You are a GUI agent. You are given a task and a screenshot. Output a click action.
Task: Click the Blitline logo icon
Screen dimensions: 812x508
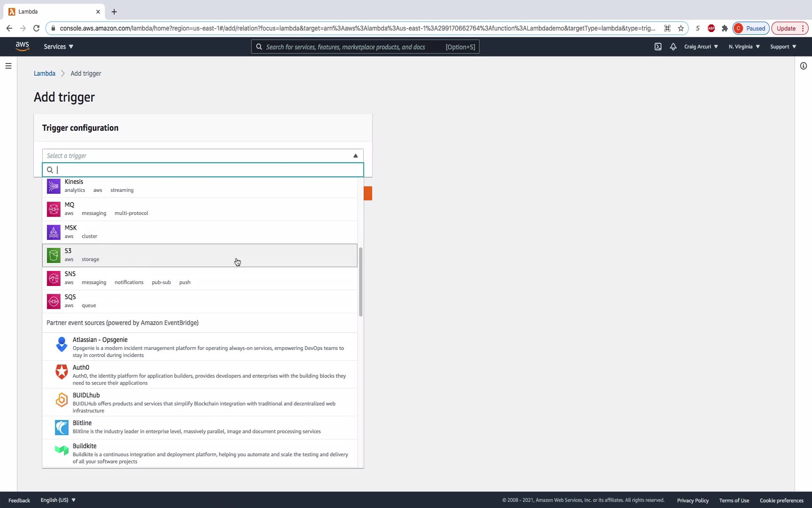tap(62, 428)
